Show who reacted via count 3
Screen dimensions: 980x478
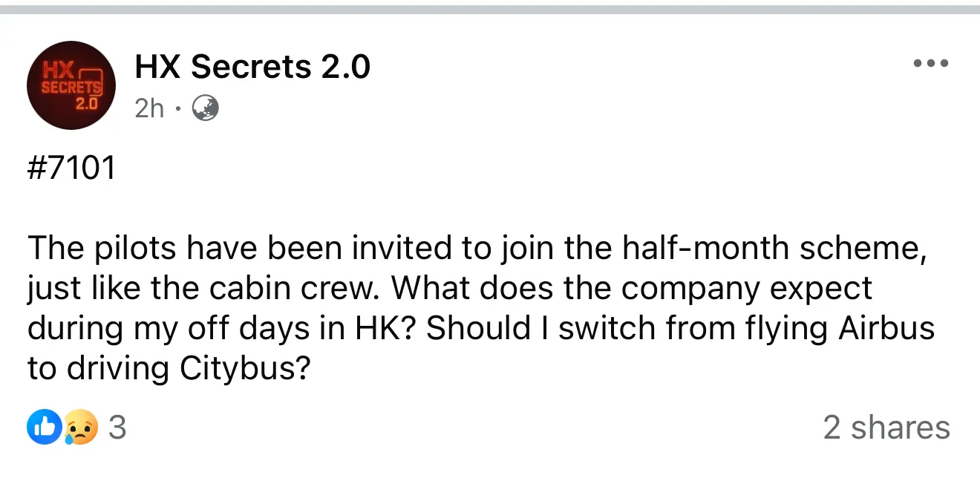pyautogui.click(x=117, y=428)
